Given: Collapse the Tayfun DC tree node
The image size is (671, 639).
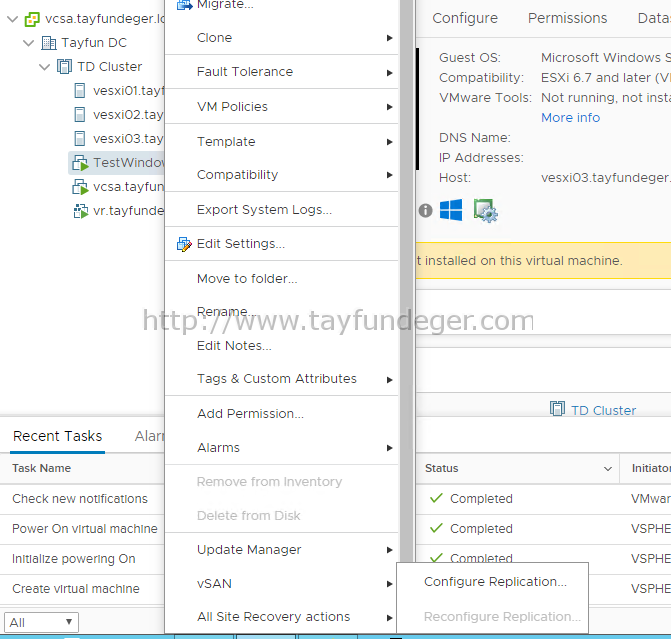Looking at the screenshot, I should click(29, 43).
